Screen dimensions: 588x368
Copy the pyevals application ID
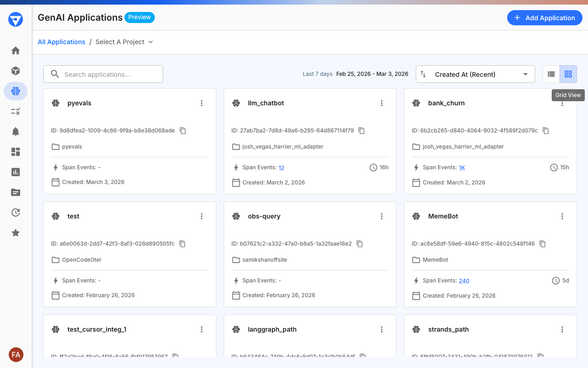click(x=182, y=130)
